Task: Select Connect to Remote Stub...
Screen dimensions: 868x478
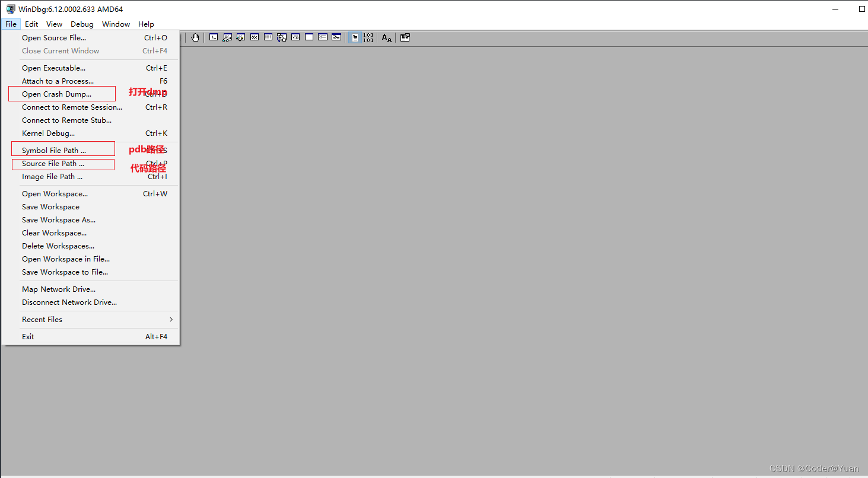Action: pyautogui.click(x=90, y=120)
